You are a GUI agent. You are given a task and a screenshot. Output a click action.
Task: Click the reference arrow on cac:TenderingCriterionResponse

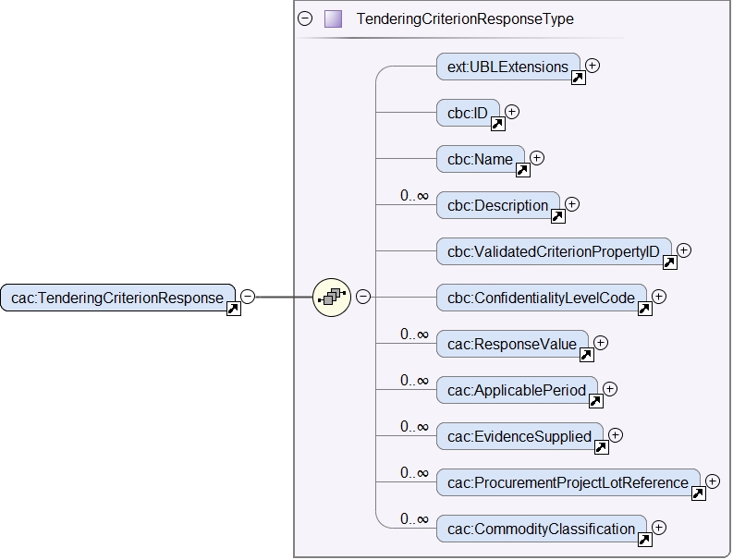[x=234, y=308]
